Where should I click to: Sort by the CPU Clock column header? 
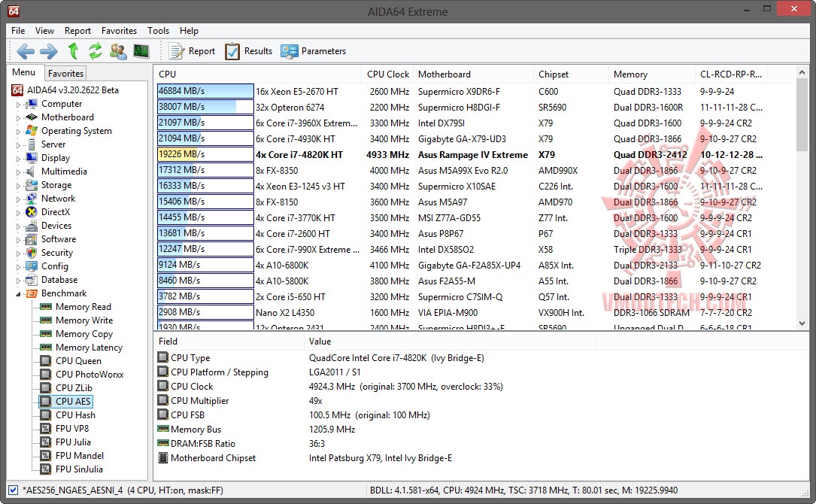(387, 74)
